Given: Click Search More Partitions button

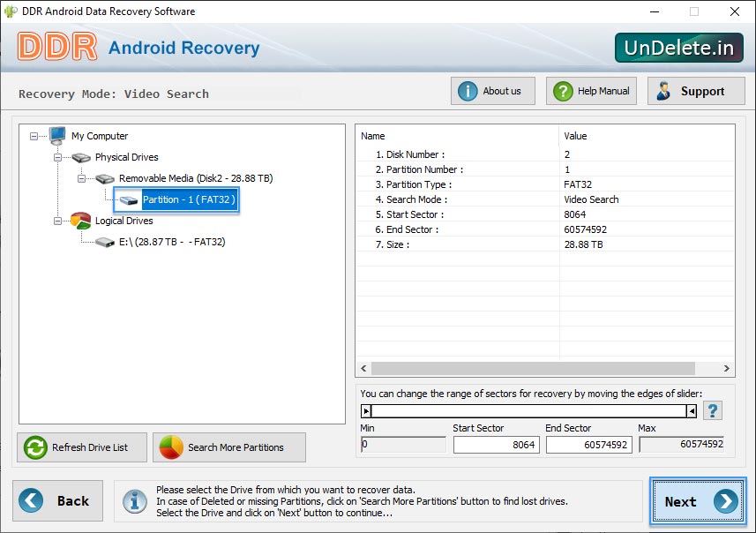Looking at the screenshot, I should [229, 447].
